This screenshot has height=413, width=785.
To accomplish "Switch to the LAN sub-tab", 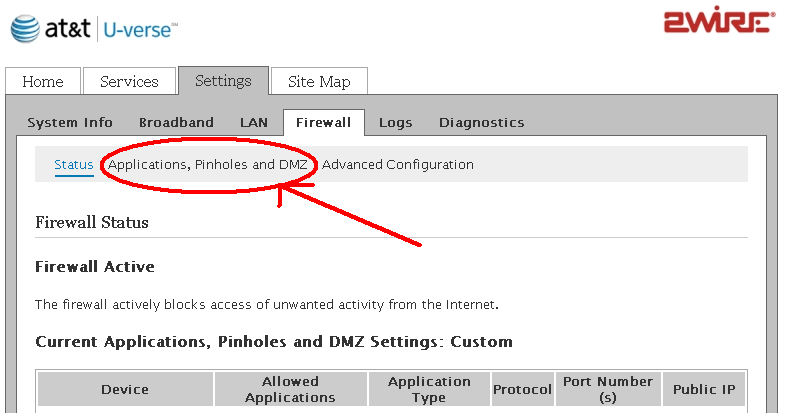I will click(254, 123).
